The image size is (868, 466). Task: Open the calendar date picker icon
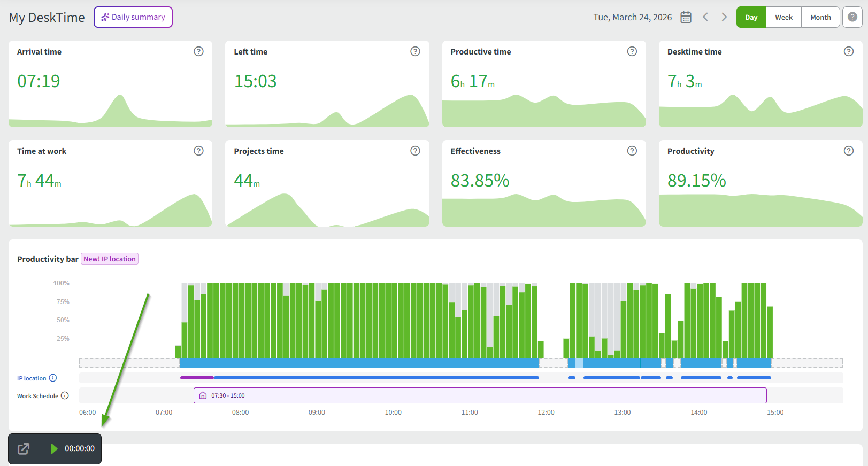click(x=686, y=17)
